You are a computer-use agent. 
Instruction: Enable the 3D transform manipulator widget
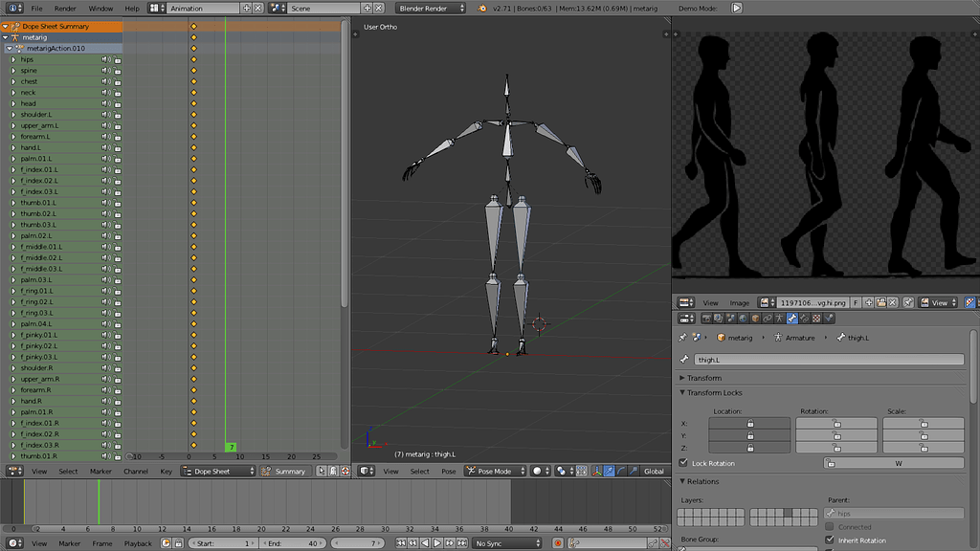(597, 471)
